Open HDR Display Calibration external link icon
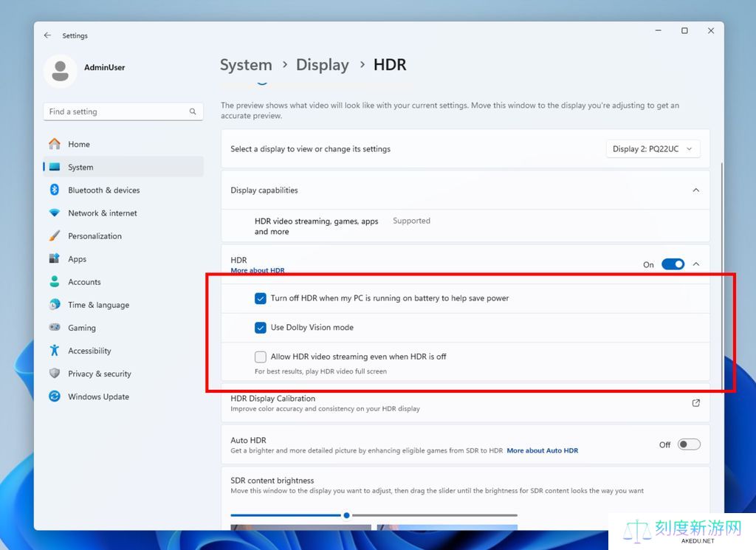 tap(695, 403)
